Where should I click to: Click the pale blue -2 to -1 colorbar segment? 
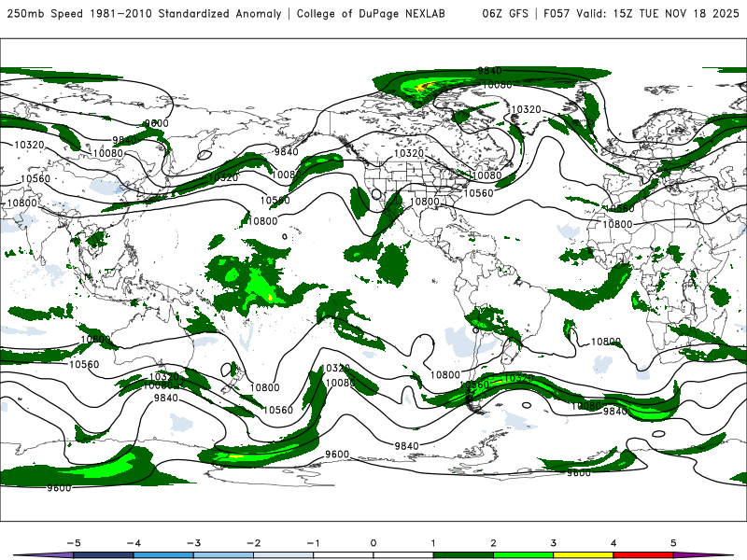click(284, 555)
